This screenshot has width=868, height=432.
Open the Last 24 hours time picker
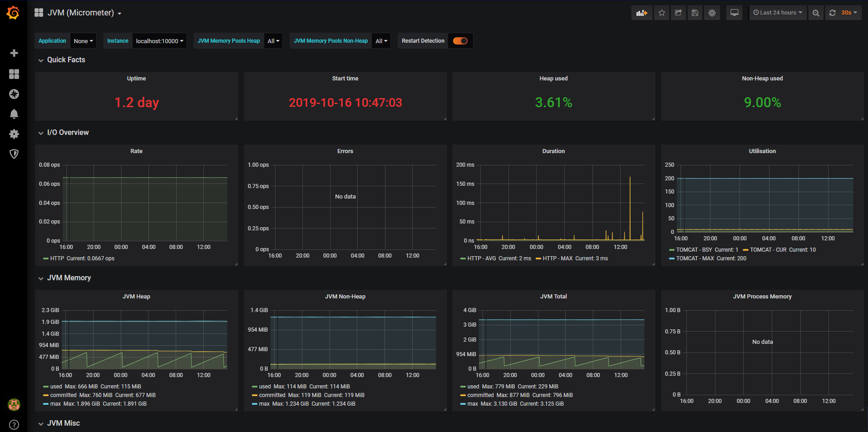point(778,13)
